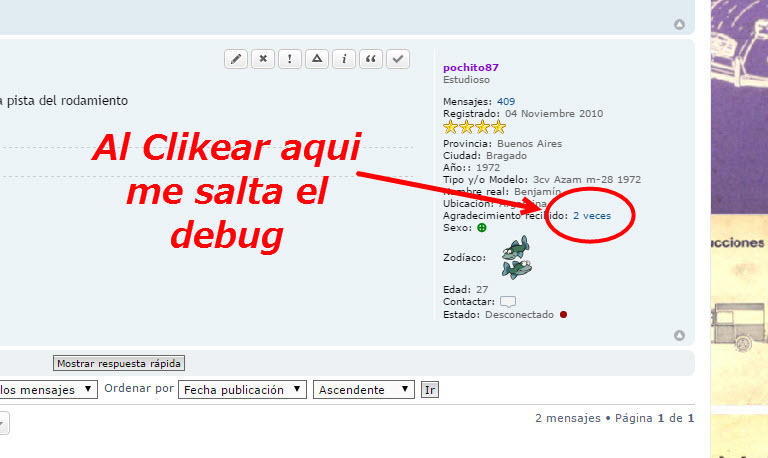Viewport: 768px width, 458px height.
Task: Expand the "Fecha publicación" sort dropdown
Action: (242, 389)
